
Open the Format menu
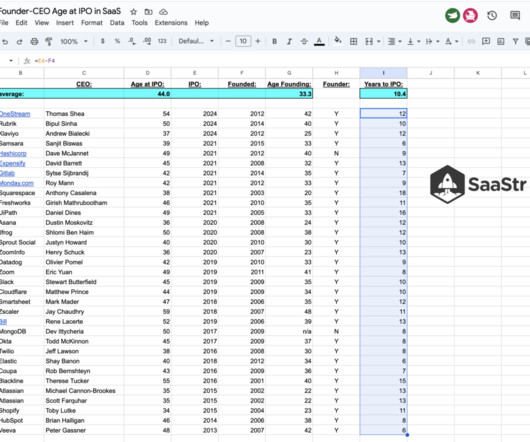tap(92, 23)
